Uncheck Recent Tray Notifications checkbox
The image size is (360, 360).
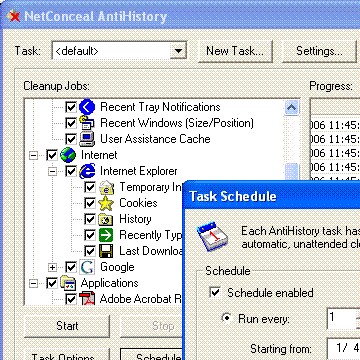click(71, 107)
